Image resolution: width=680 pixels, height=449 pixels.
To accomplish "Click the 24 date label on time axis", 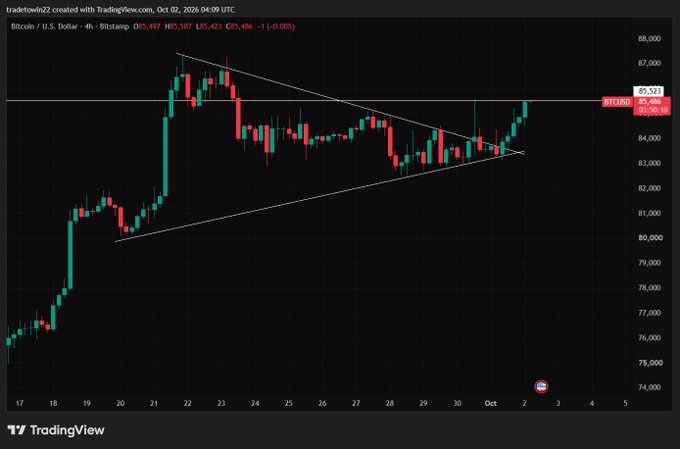I will [255, 403].
